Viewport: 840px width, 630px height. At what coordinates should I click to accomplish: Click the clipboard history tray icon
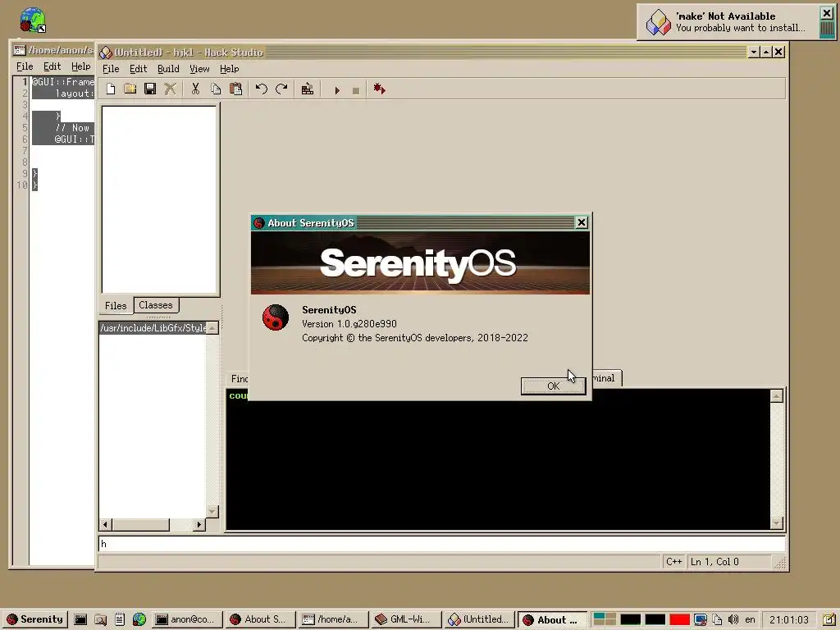click(717, 619)
